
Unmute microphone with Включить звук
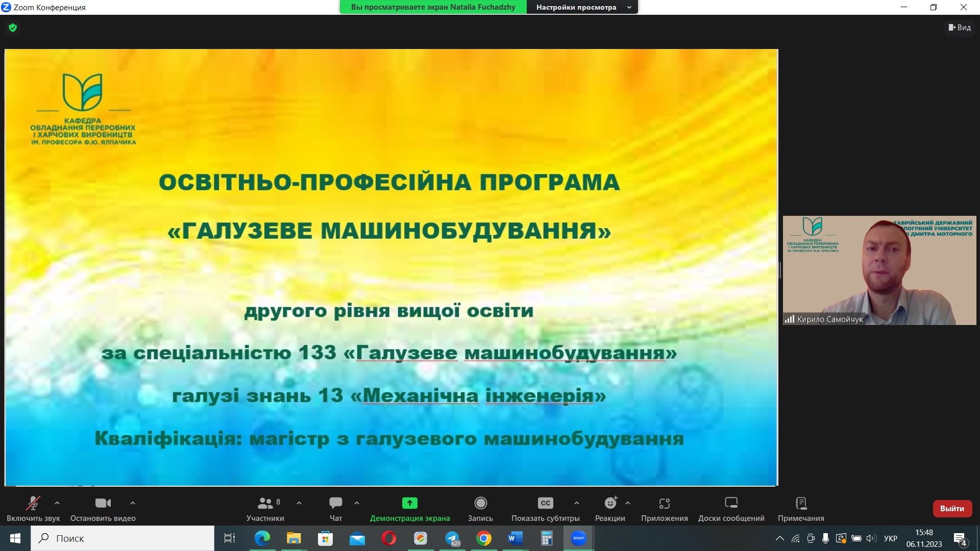(33, 504)
